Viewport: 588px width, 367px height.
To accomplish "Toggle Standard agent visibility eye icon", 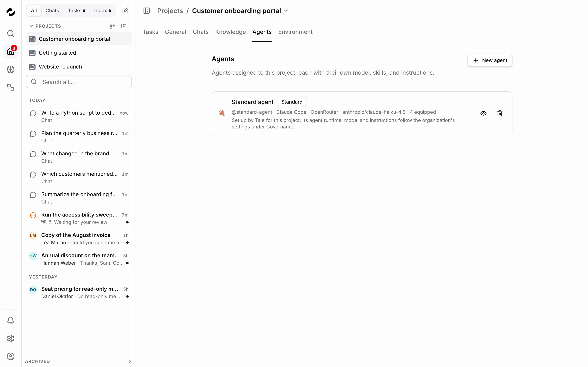I will pyautogui.click(x=483, y=113).
